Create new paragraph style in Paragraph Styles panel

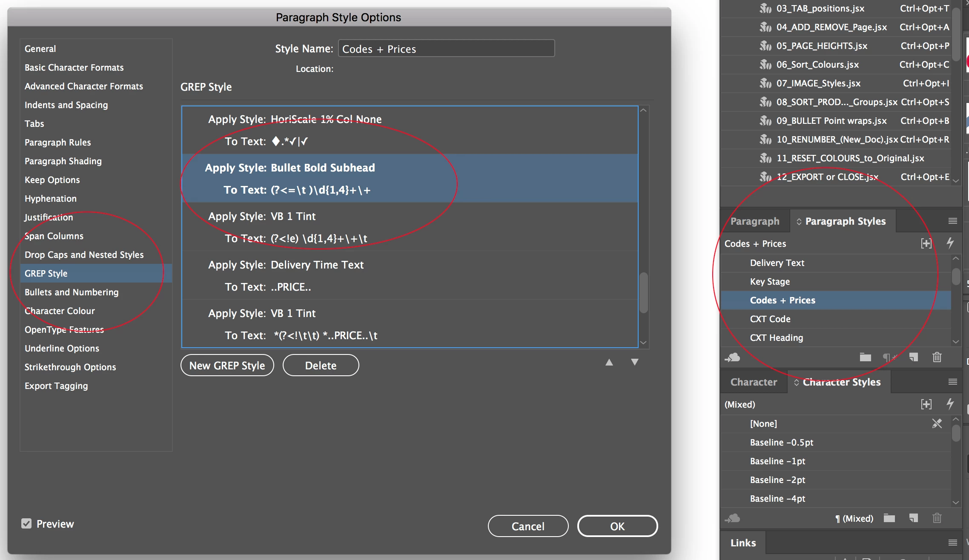(x=913, y=357)
